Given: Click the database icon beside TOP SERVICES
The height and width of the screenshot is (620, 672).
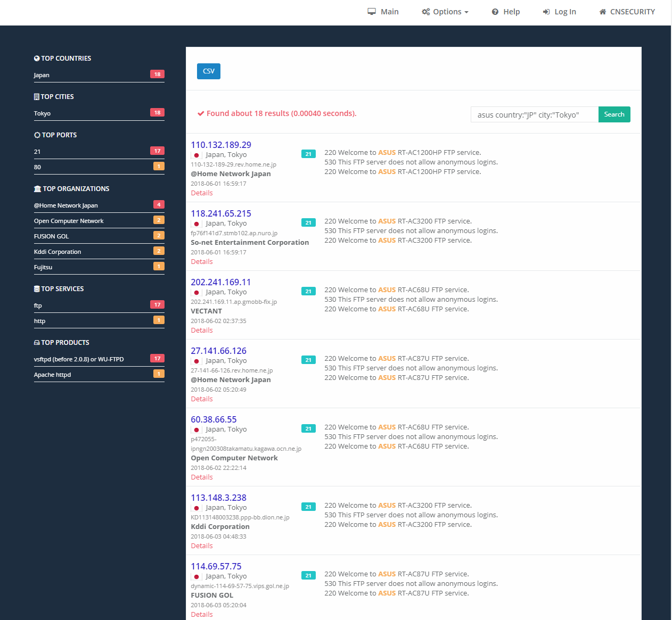Looking at the screenshot, I should pos(37,289).
